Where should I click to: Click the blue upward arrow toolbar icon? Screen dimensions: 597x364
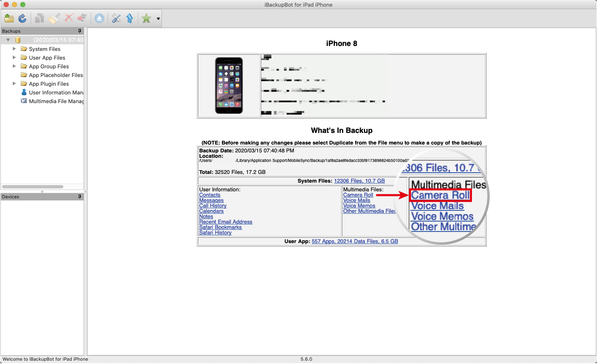tap(130, 18)
